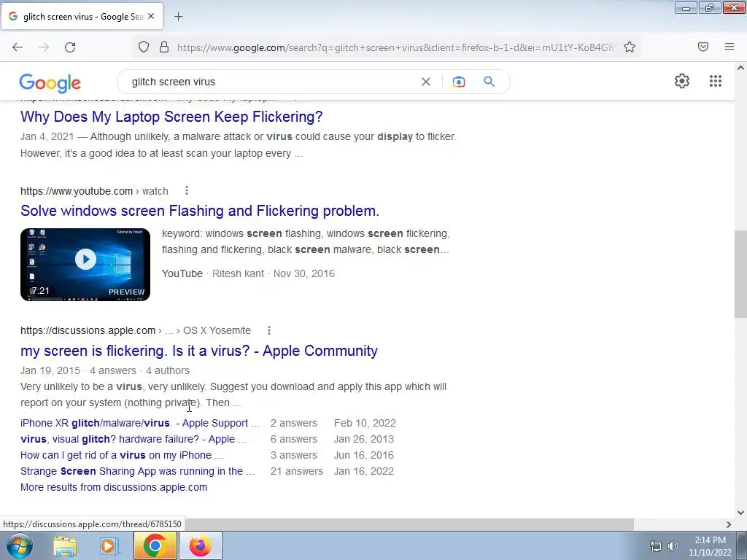Screen dimensions: 747x560
Task: Open options dots for the YouTube result
Action: 187,190
